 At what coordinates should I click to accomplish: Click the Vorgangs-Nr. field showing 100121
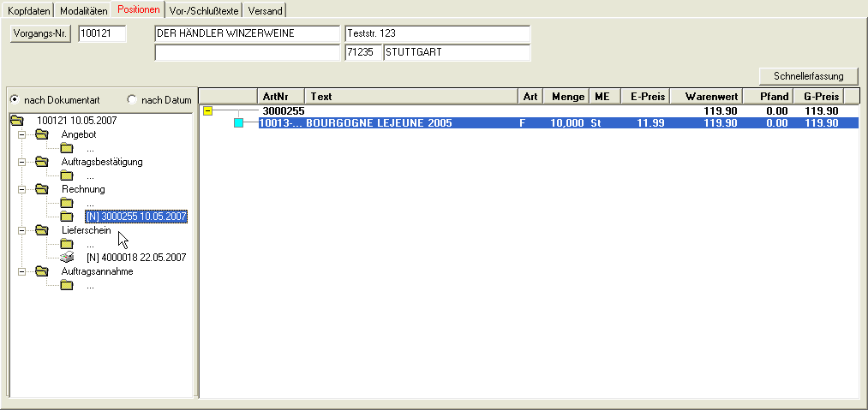102,33
